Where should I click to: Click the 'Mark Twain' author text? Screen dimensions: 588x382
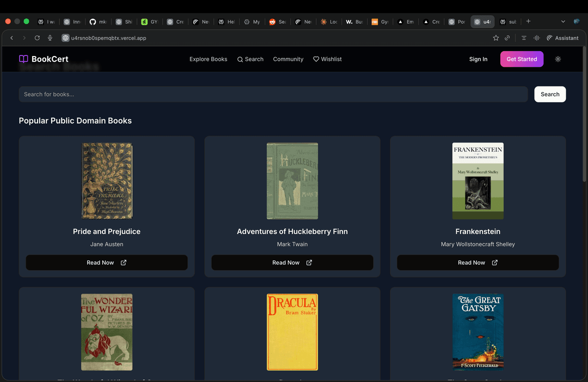coord(292,244)
